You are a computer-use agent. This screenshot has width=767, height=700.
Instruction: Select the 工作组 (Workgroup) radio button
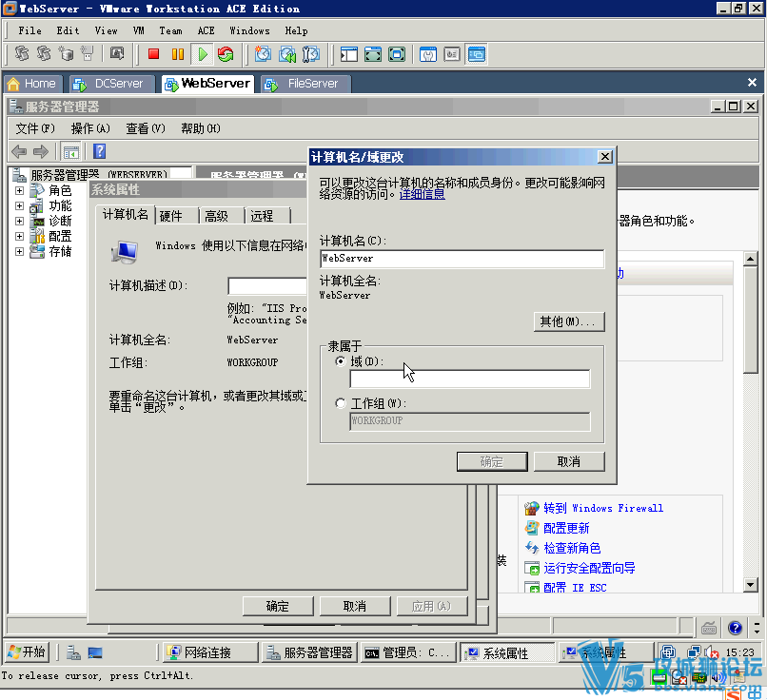coord(341,403)
